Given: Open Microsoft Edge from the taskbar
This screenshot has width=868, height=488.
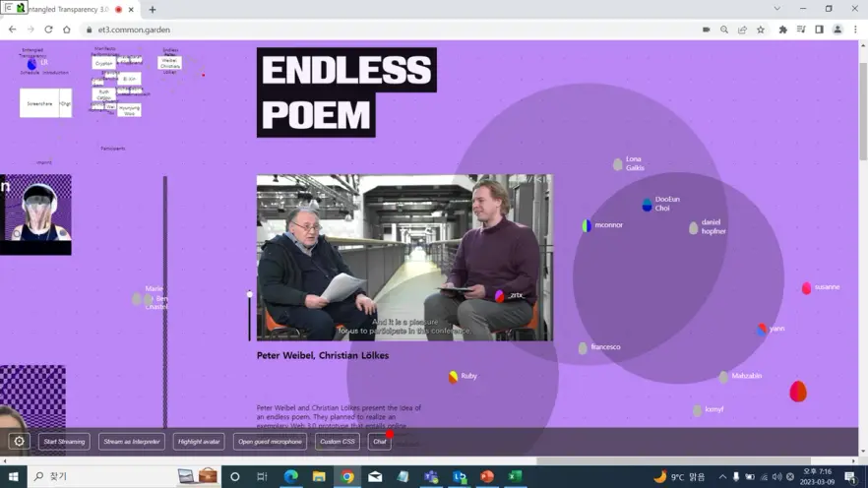Looking at the screenshot, I should (290, 476).
